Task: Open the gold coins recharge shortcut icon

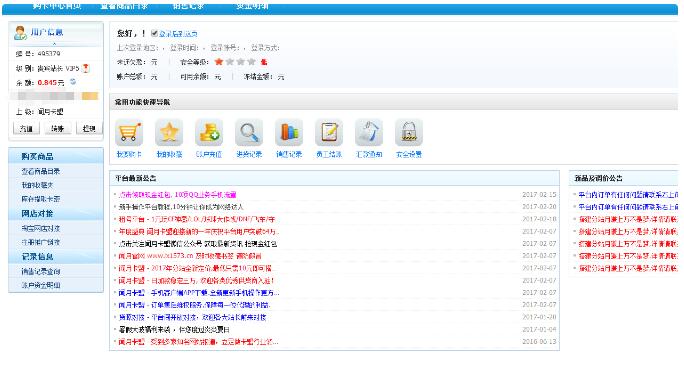Action: (x=209, y=133)
